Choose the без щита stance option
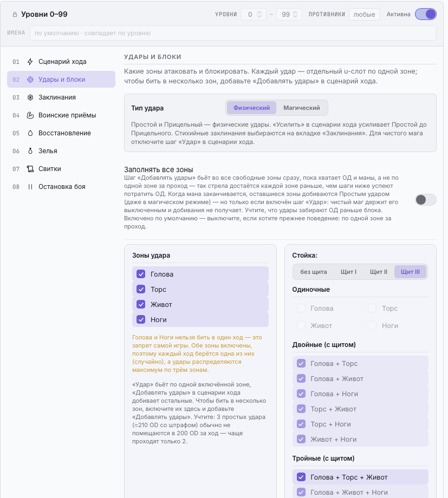This screenshot has width=448, height=498. [x=314, y=272]
